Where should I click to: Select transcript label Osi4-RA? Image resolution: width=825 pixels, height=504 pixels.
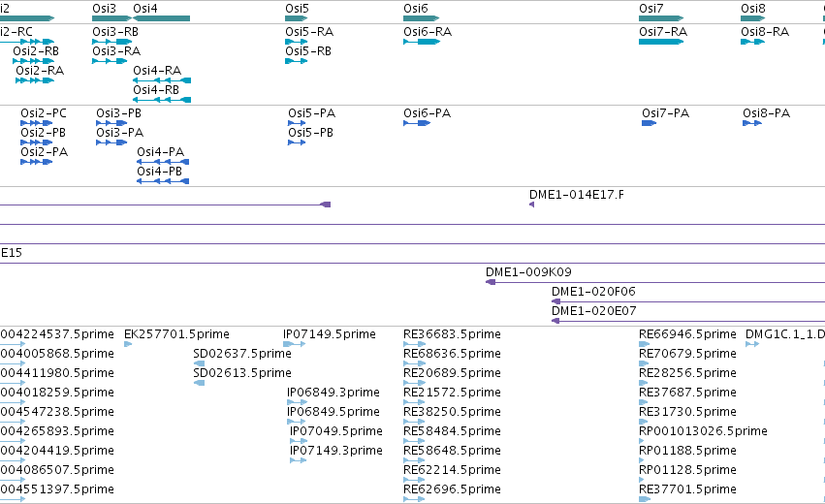click(x=157, y=71)
